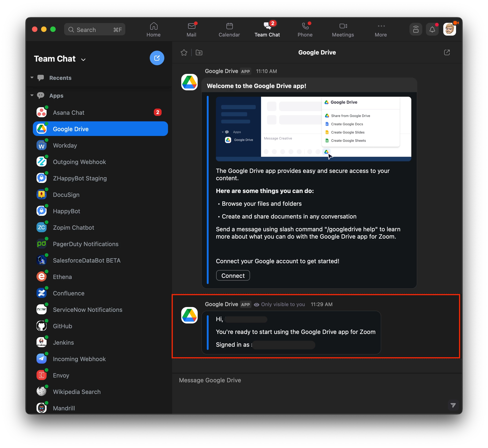Click the move to folder icon
Image resolution: width=488 pixels, height=448 pixels.
[199, 52]
